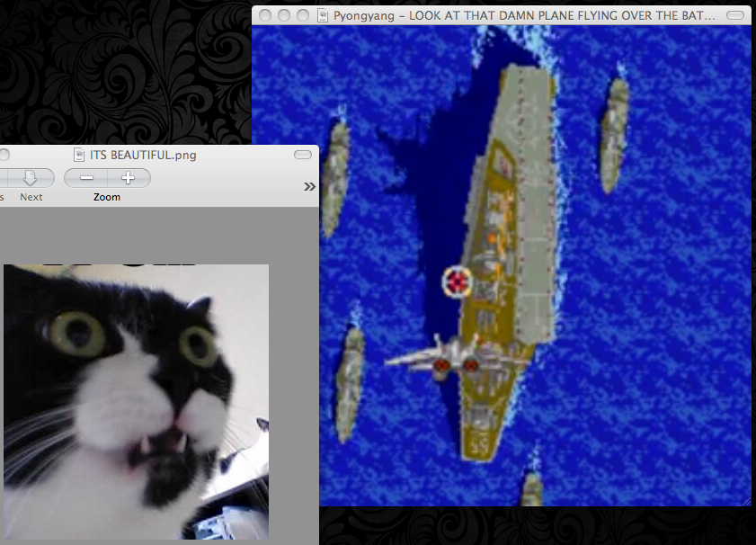Click the Pyongyang window title text

(524, 16)
